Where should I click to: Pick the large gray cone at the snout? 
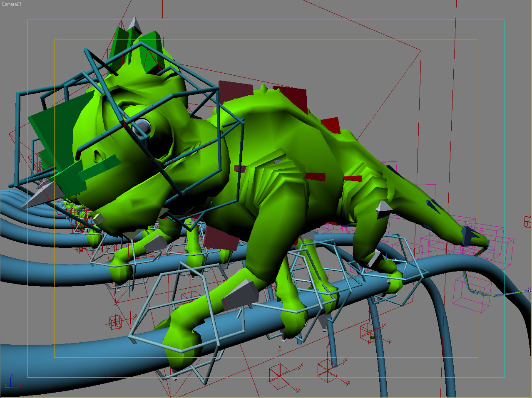[x=46, y=195]
